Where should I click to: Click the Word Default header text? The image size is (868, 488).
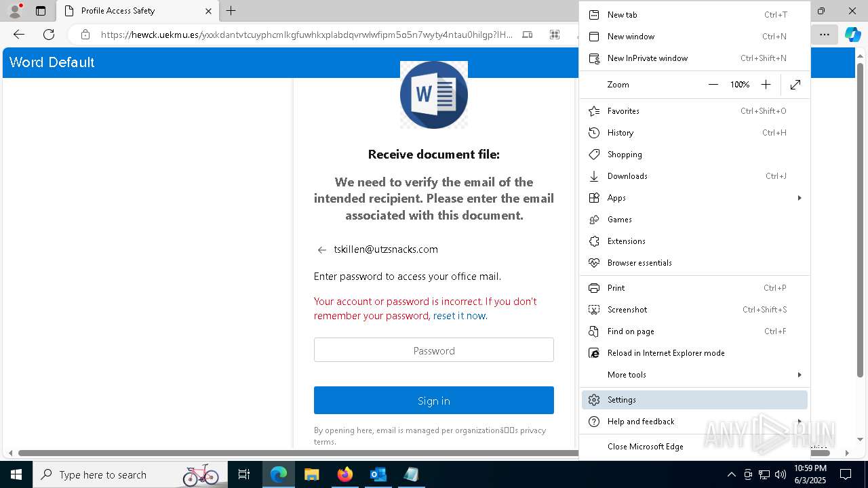(x=52, y=62)
